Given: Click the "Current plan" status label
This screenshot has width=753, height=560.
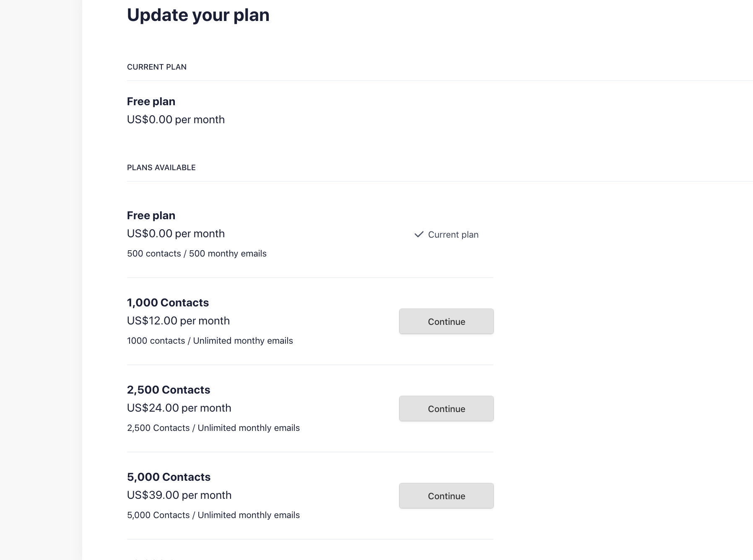Looking at the screenshot, I should coord(453,235).
